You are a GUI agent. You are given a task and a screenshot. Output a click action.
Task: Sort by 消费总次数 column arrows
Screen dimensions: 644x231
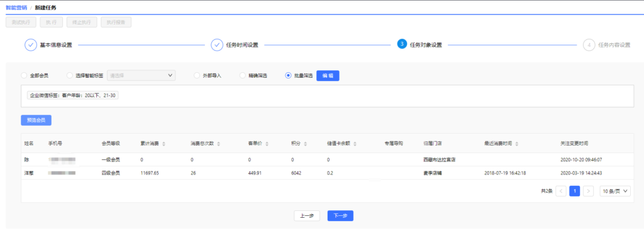click(x=218, y=144)
